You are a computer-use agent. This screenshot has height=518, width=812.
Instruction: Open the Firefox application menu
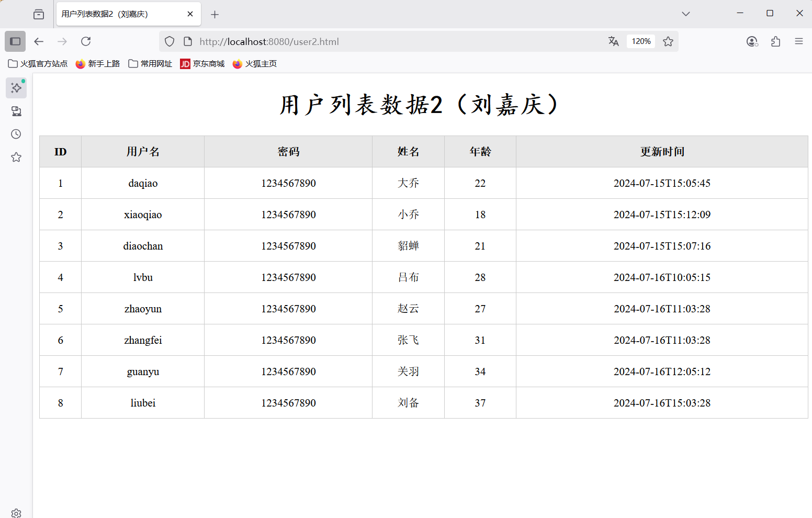pos(798,41)
